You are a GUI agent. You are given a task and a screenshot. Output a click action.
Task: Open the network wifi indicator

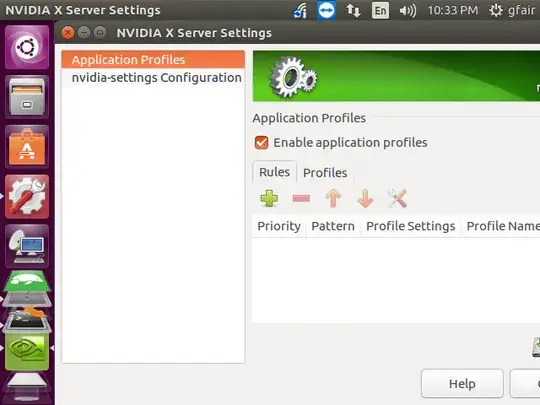[x=300, y=10]
